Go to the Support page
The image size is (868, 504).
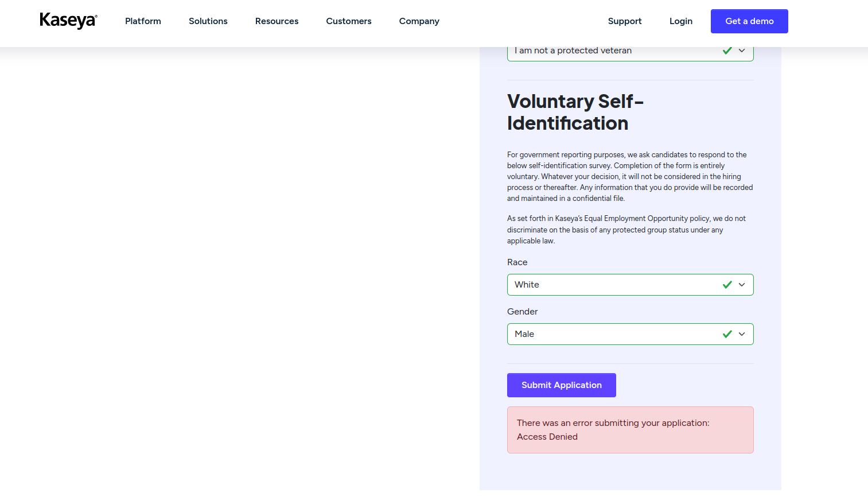[x=625, y=21]
